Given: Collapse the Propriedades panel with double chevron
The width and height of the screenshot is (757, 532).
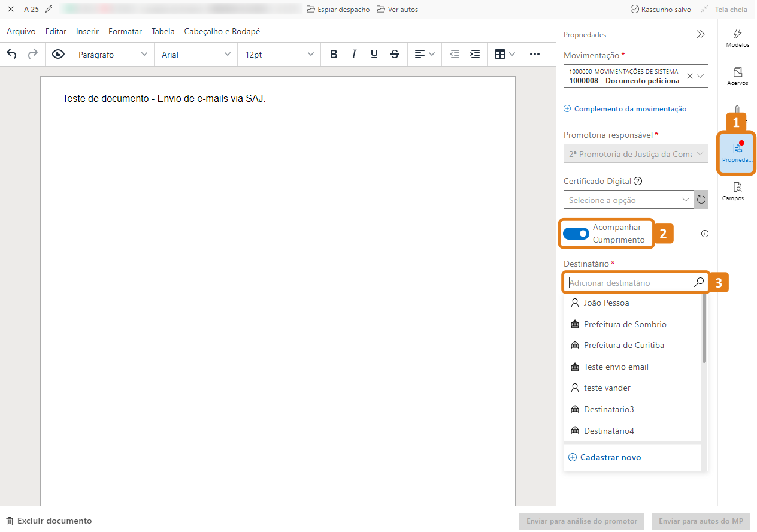Looking at the screenshot, I should coord(700,35).
